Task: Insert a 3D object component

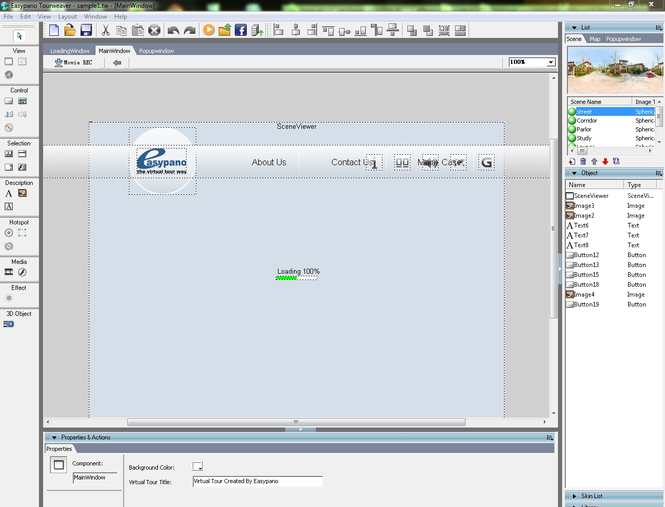Action: coord(8,324)
